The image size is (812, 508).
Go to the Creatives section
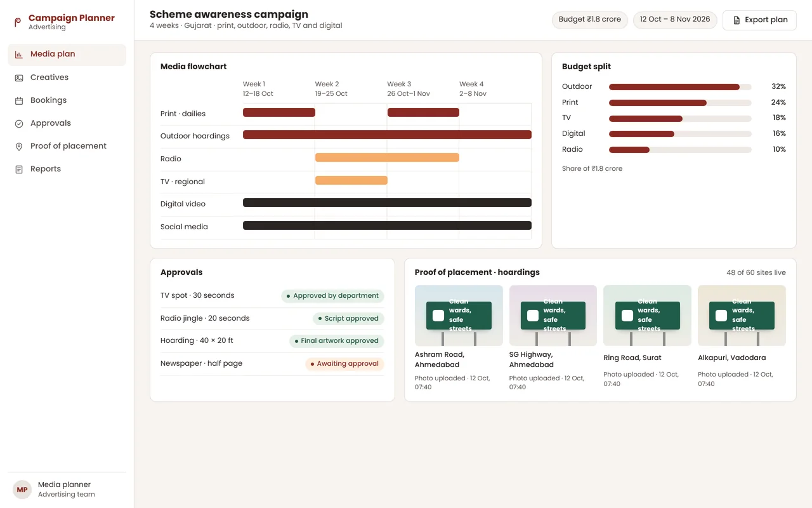[67, 77]
